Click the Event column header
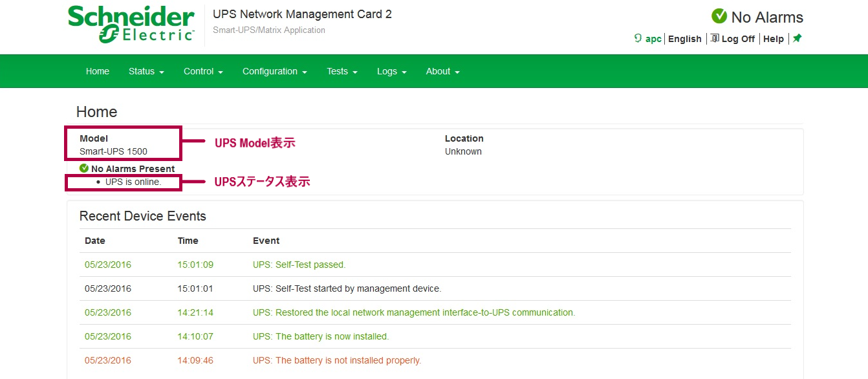The image size is (868, 379). pyautogui.click(x=266, y=241)
